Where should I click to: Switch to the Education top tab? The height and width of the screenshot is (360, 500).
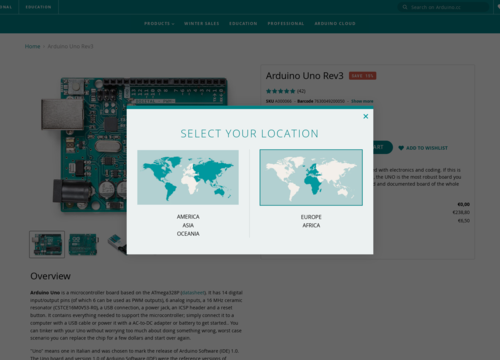click(x=38, y=7)
